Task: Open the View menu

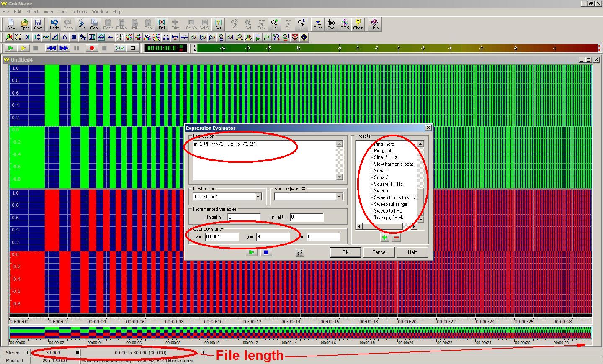Action: tap(48, 12)
